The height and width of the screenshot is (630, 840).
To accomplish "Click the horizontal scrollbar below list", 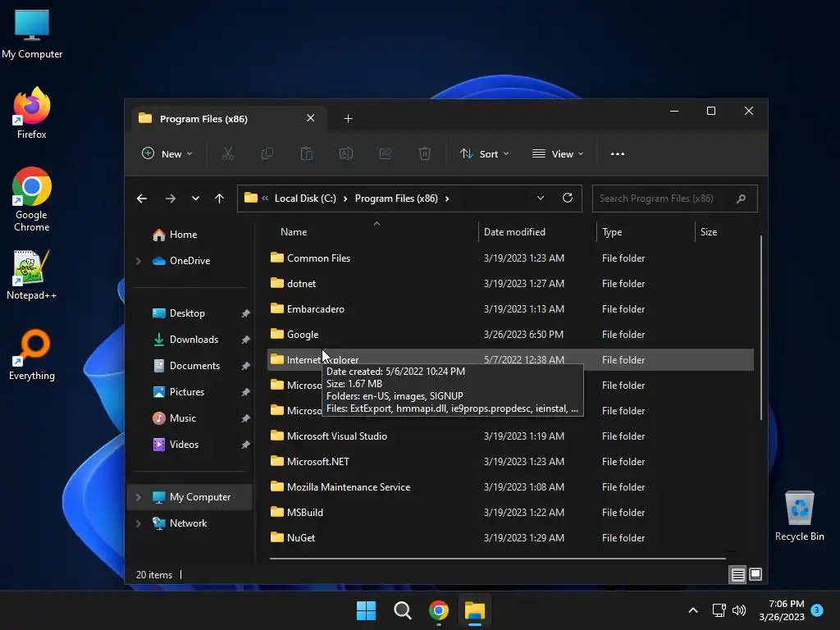I will [x=498, y=559].
